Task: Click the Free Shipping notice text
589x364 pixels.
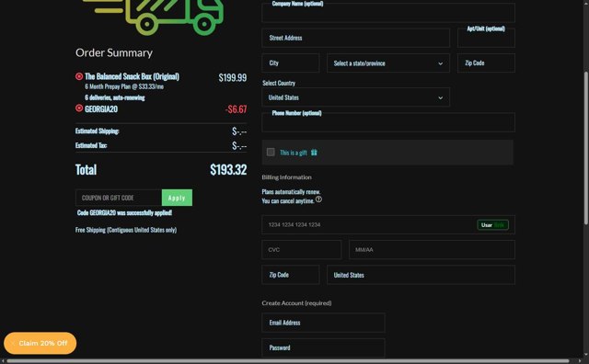Action: (x=126, y=230)
